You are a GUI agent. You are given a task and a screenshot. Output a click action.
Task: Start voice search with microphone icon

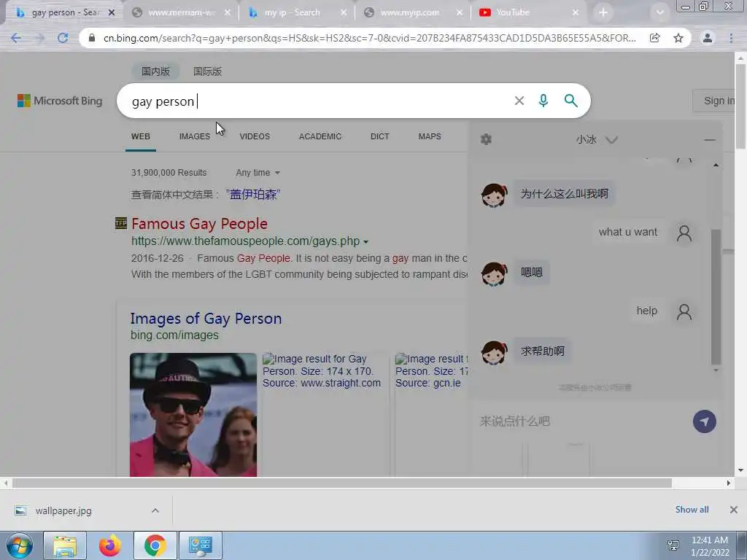pyautogui.click(x=543, y=101)
